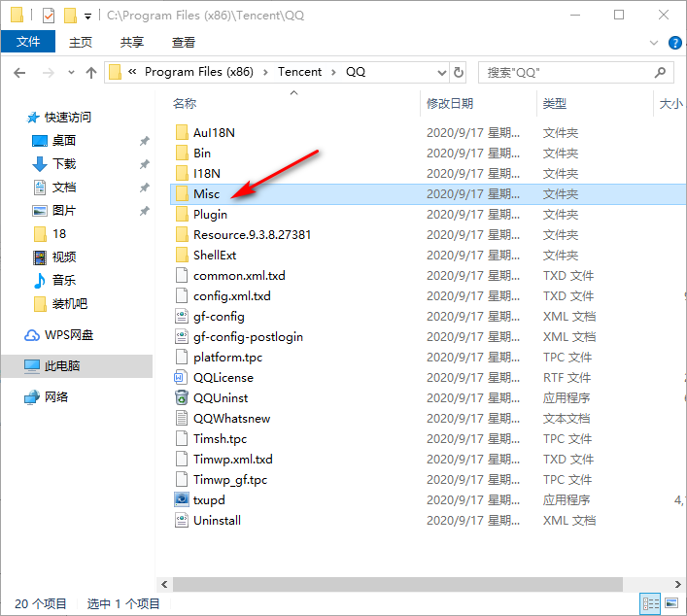The image size is (687, 616).
Task: Click the pin icon next to 下载
Action: click(144, 164)
